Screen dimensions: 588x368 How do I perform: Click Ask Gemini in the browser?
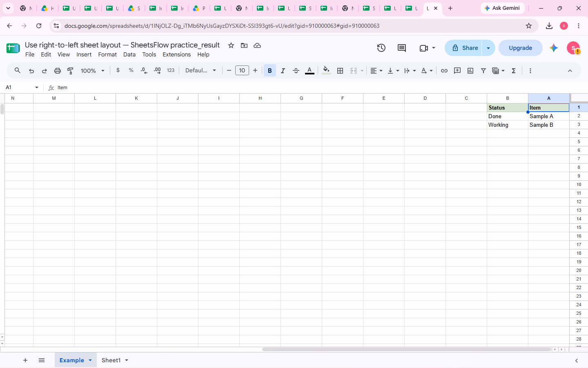[x=502, y=8]
